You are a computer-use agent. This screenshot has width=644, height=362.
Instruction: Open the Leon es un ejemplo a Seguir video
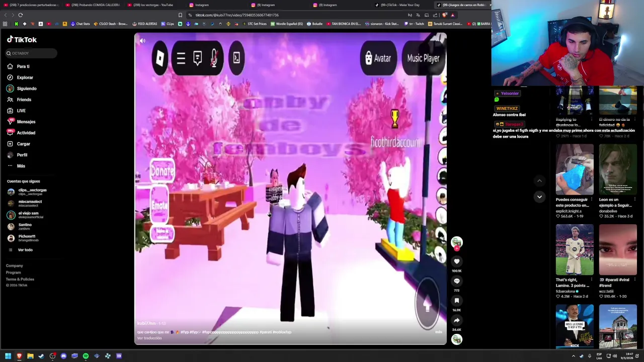tap(618, 169)
